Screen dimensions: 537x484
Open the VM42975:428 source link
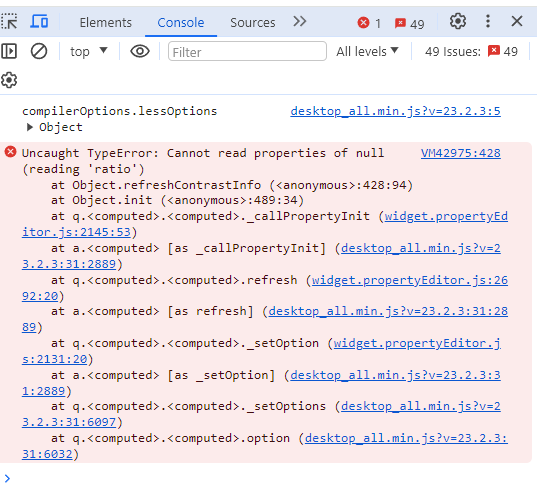460,153
